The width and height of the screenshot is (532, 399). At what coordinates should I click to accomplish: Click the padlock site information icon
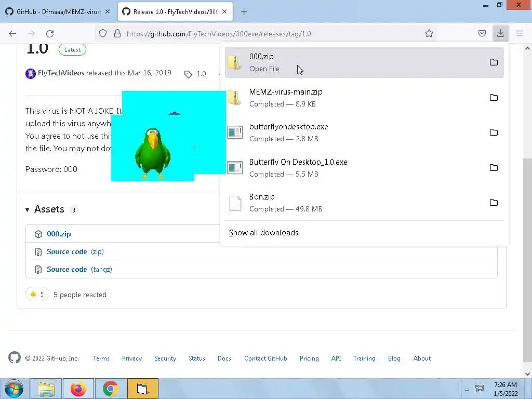(117, 33)
